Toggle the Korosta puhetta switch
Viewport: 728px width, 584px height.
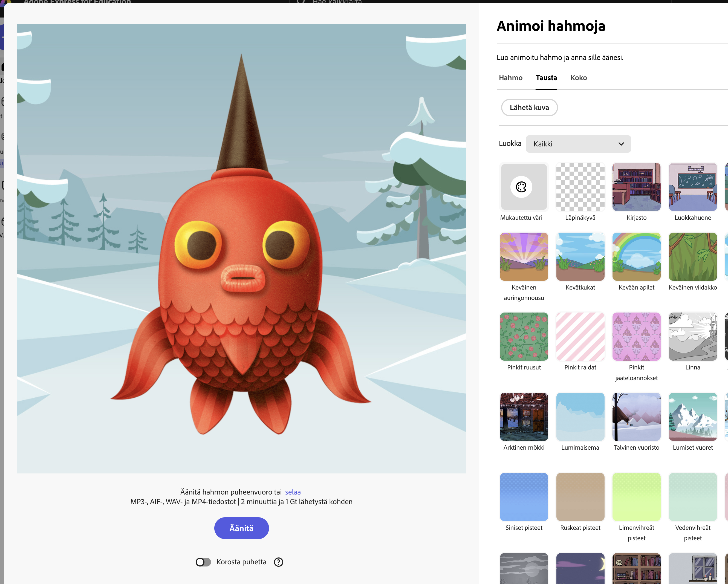click(203, 562)
